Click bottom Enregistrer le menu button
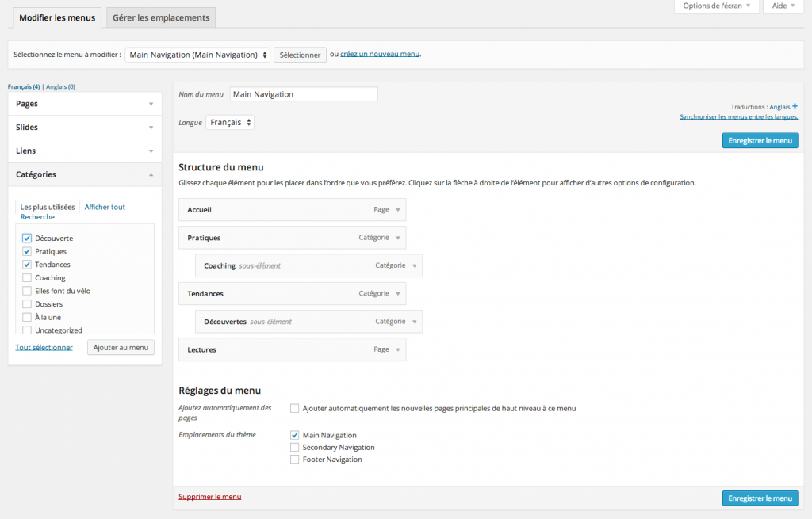 (x=760, y=498)
